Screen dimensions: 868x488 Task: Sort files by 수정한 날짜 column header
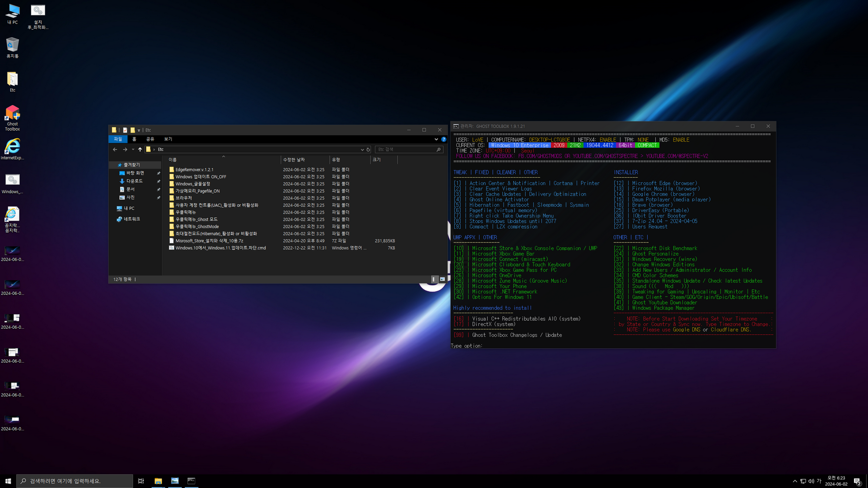pos(305,160)
